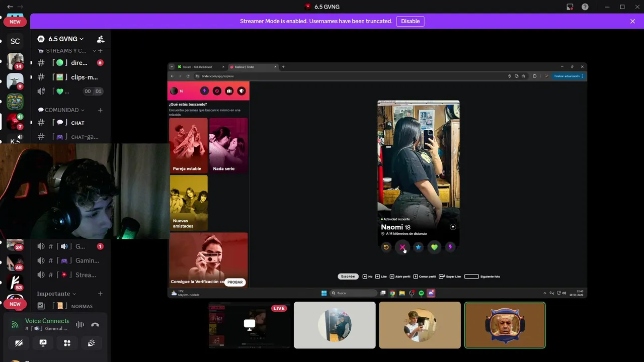Open the server icon with 14 badge

point(15,61)
